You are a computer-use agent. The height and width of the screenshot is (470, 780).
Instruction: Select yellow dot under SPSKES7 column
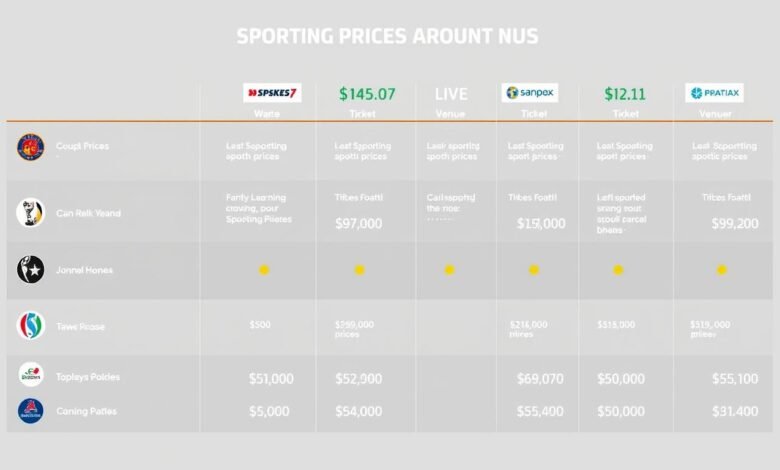(264, 270)
